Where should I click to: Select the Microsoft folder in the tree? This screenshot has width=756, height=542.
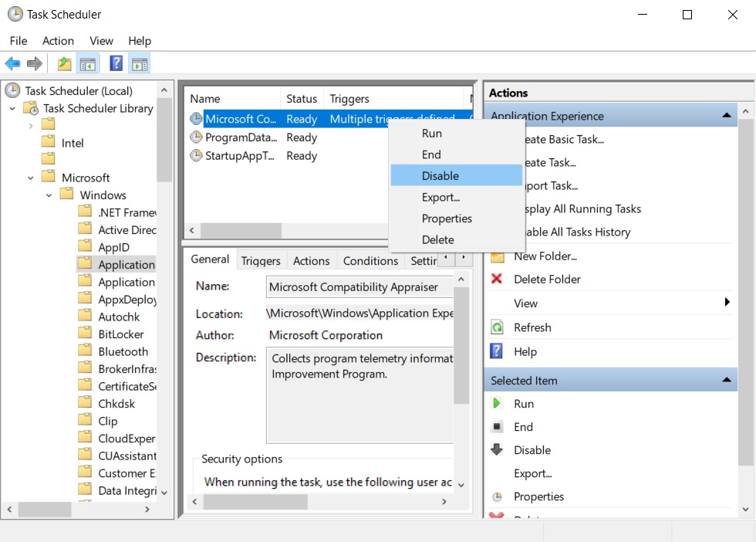click(x=86, y=178)
